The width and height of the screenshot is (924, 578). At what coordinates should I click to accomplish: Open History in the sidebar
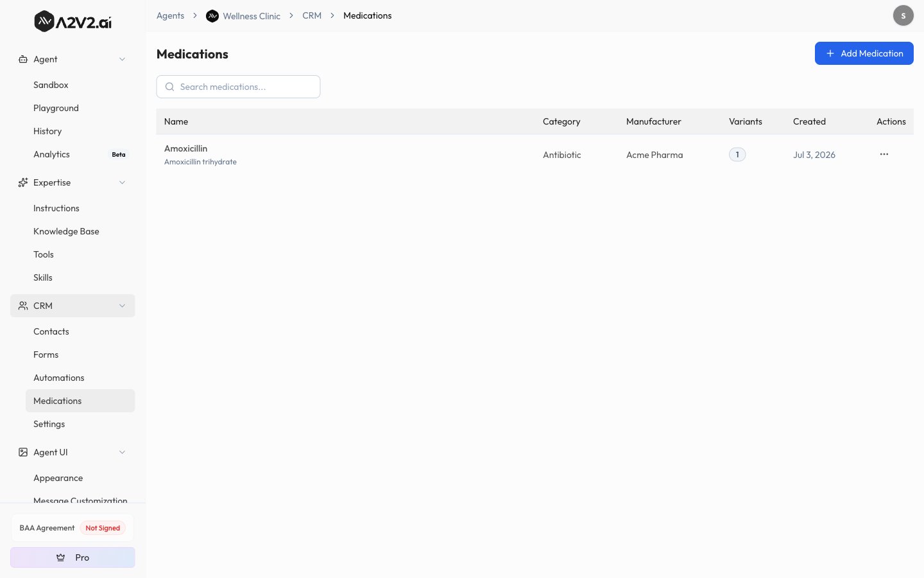point(80,131)
